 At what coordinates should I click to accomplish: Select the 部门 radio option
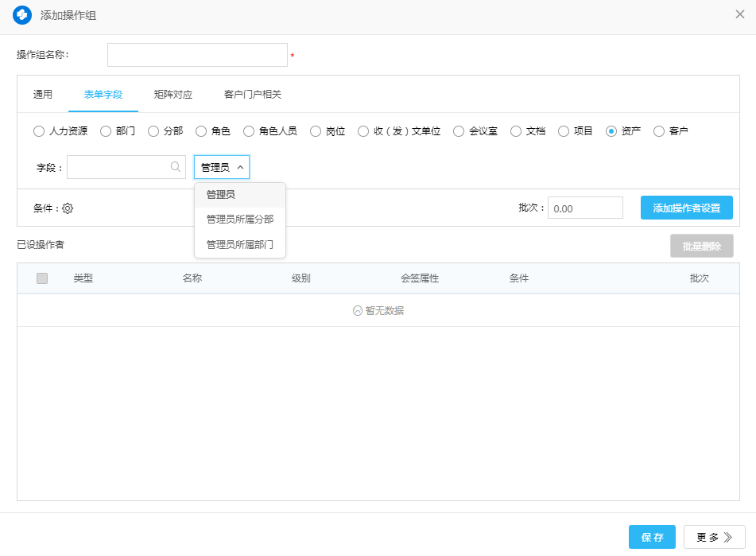[106, 131]
